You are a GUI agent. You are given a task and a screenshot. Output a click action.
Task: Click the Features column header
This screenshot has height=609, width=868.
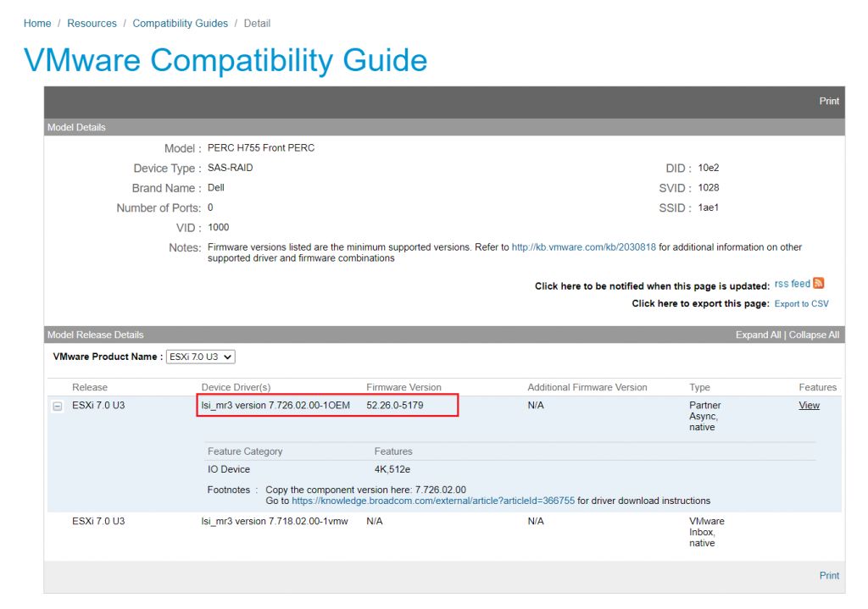coord(818,387)
